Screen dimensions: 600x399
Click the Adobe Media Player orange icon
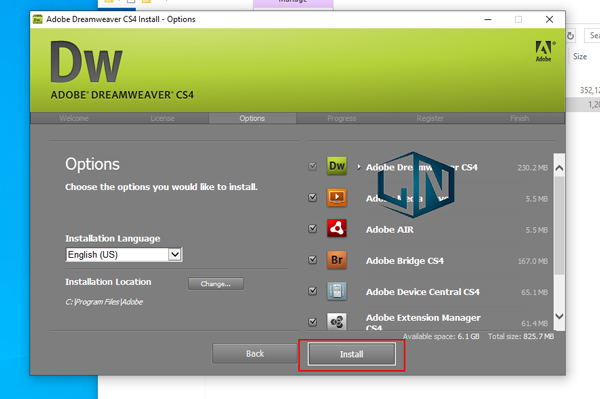[x=337, y=197]
